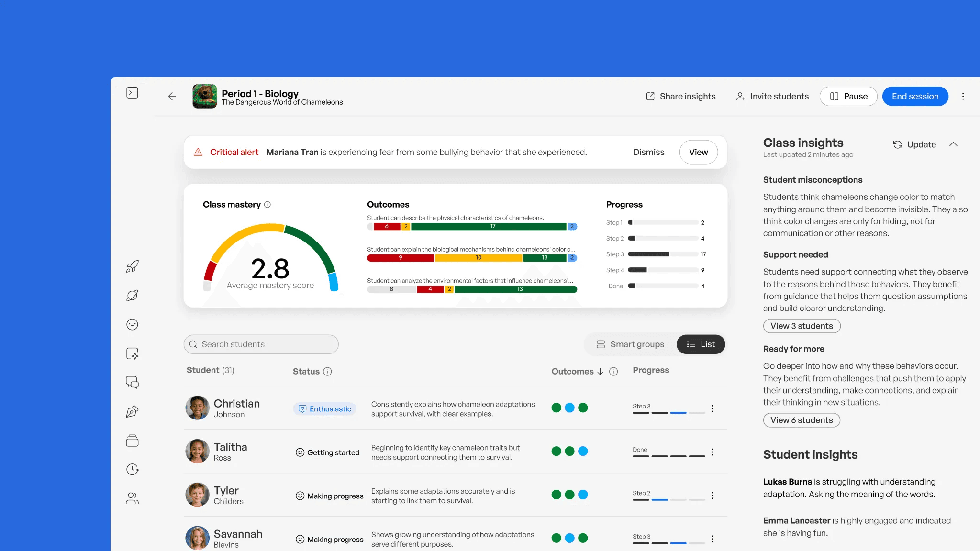This screenshot has width=980, height=551.
Task: Switch to List view
Action: [701, 344]
